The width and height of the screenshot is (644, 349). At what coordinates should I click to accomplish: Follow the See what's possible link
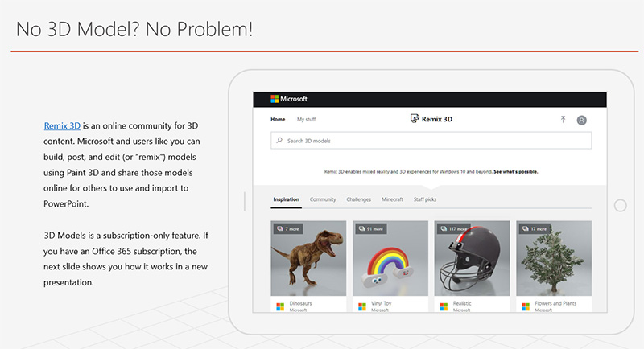click(x=515, y=172)
